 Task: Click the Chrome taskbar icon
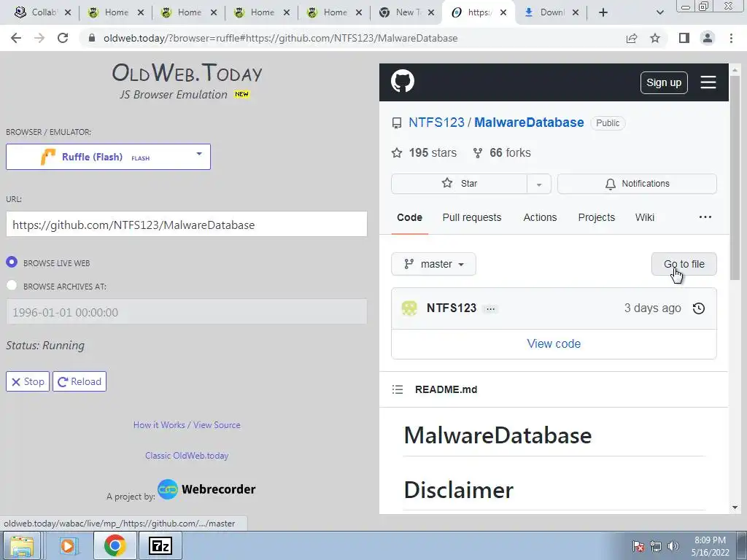click(115, 545)
